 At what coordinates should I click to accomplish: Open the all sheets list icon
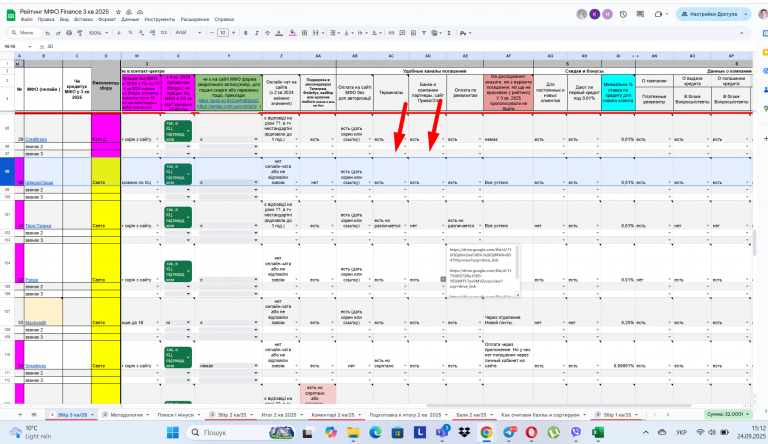[x=34, y=415]
